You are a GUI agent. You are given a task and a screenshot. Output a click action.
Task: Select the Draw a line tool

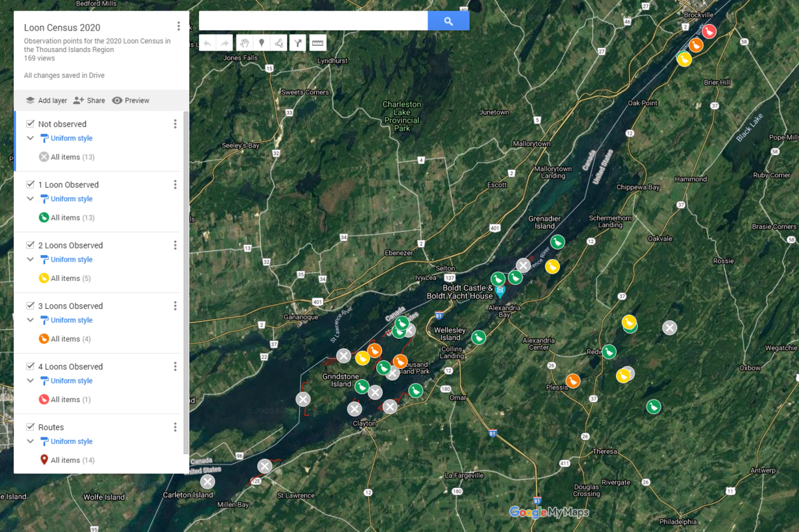[279, 43]
